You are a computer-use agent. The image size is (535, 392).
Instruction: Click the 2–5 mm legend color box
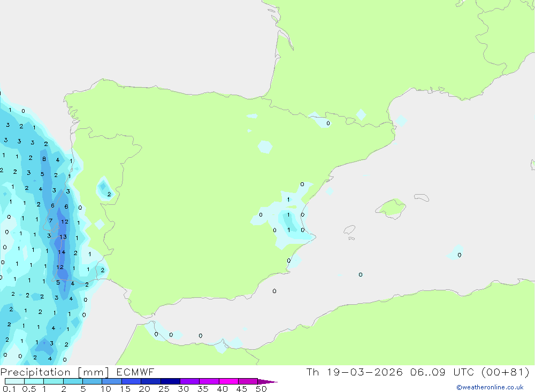pyautogui.click(x=73, y=381)
